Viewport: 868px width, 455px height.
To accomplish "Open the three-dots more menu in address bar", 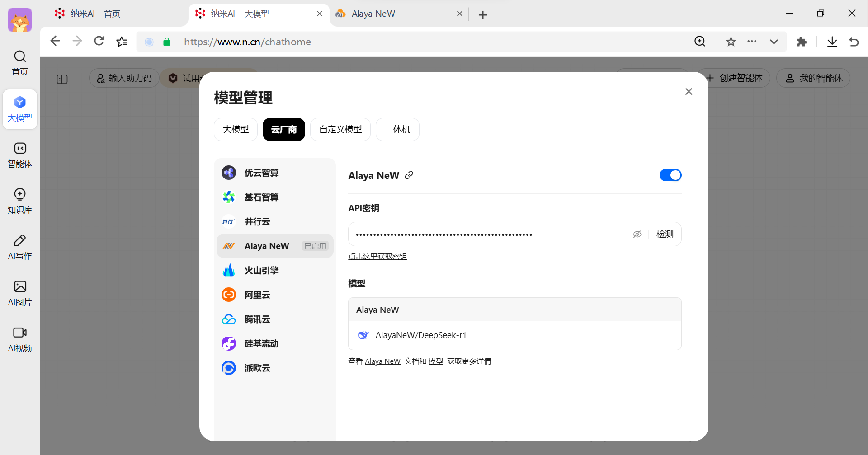I will click(x=752, y=42).
